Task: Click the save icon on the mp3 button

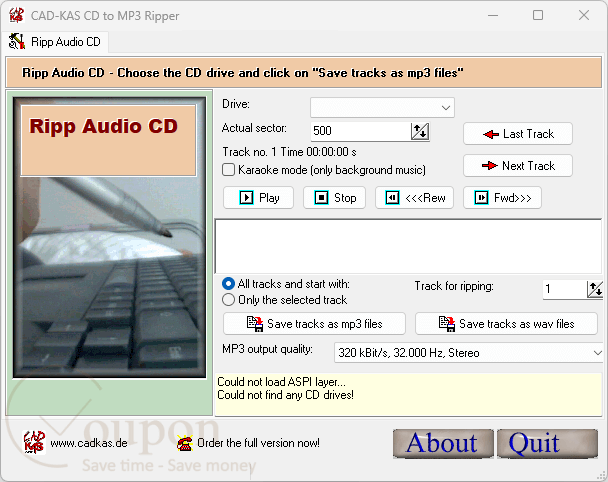Action: (x=255, y=324)
